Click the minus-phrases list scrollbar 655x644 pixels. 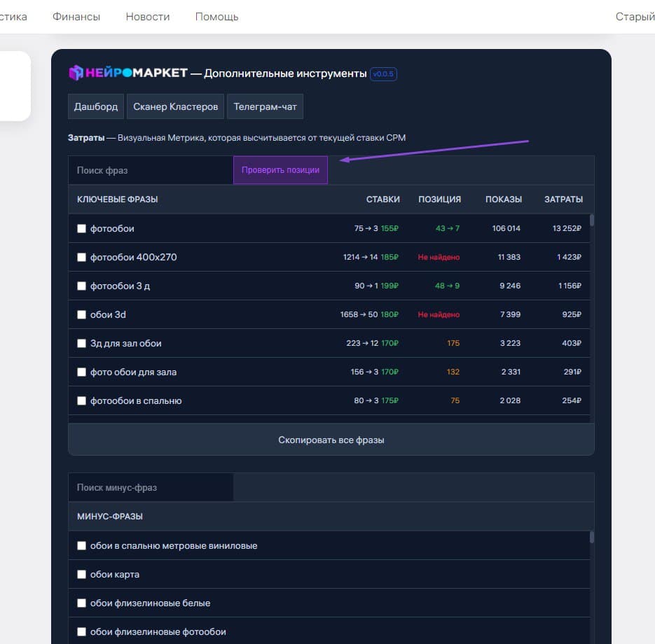click(591, 537)
